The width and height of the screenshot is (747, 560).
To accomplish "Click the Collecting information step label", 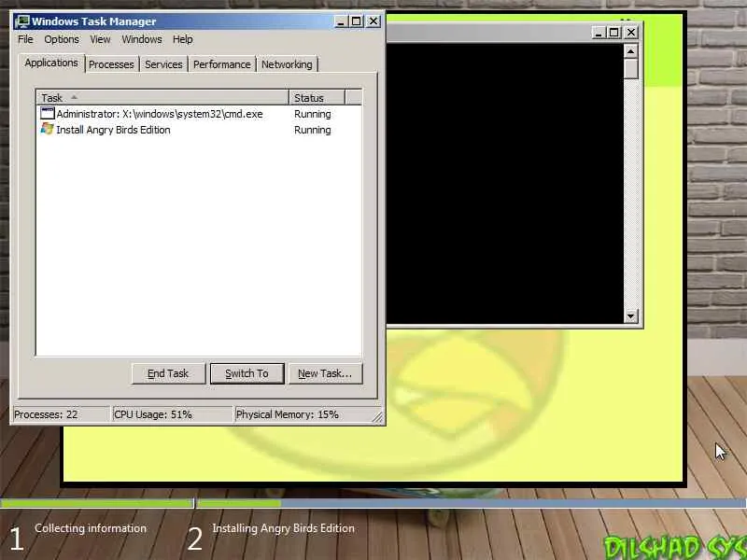I will pyautogui.click(x=91, y=528).
